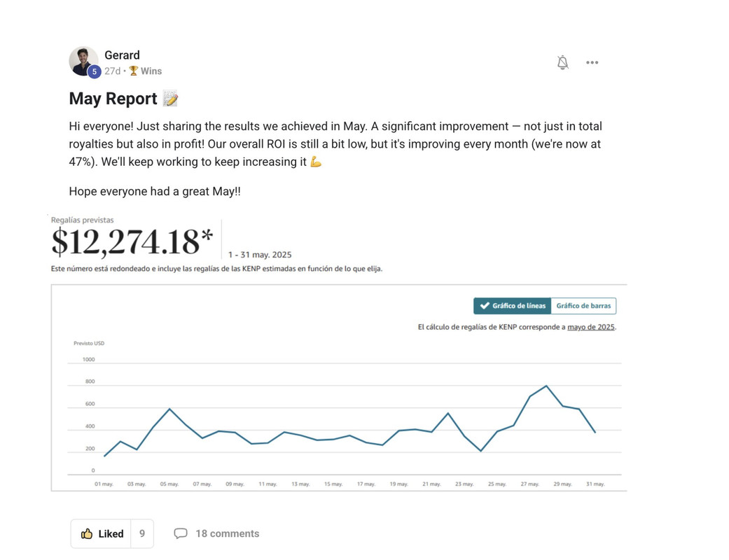729x560 pixels.
Task: Click the "Regalías previstas" label
Action: click(x=83, y=220)
